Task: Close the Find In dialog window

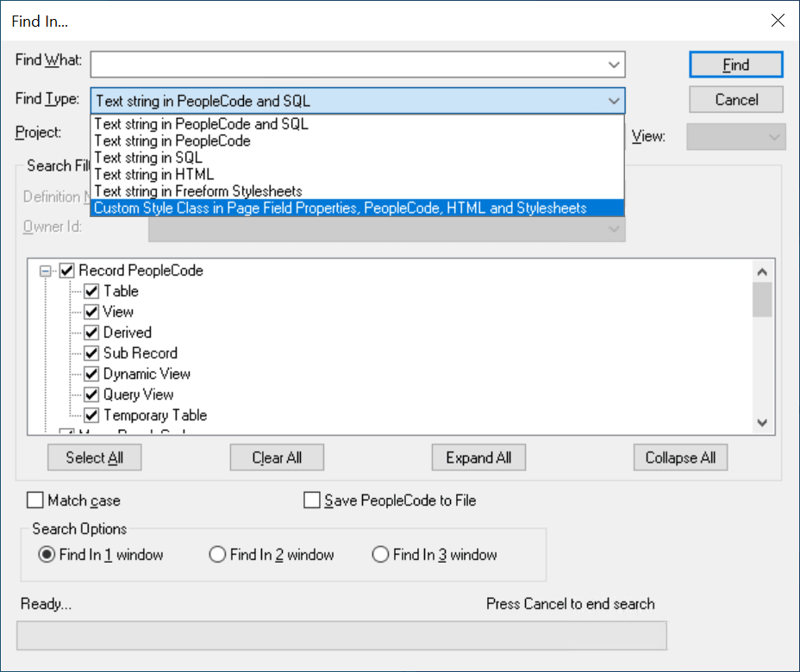Action: pos(778,21)
